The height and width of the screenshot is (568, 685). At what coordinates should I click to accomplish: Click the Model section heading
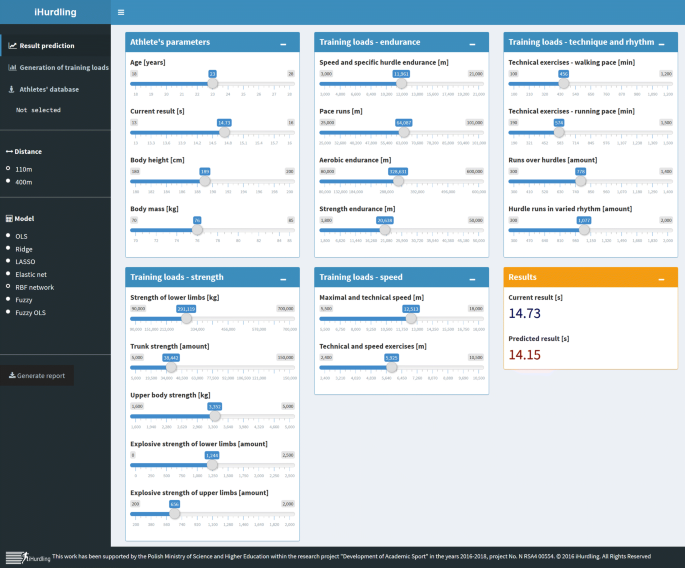[20, 218]
